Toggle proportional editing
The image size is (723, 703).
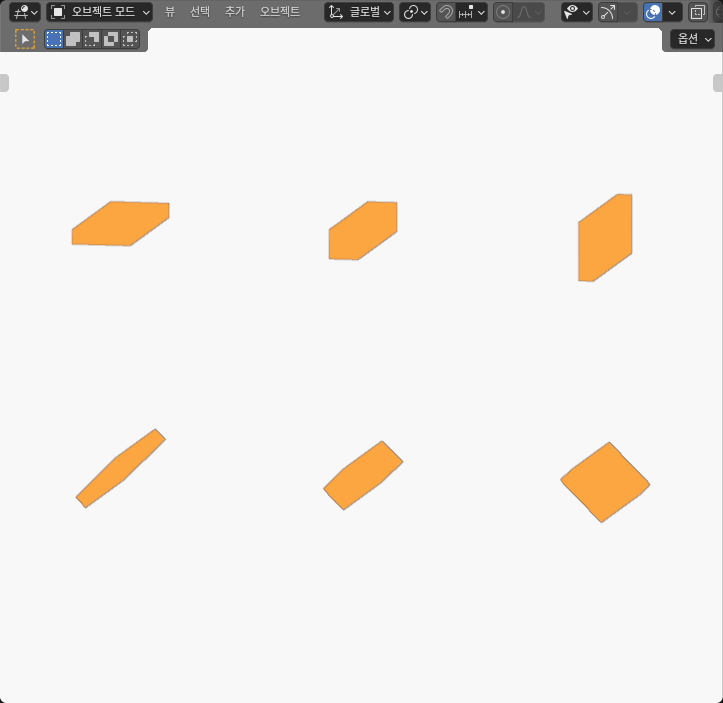coord(503,12)
